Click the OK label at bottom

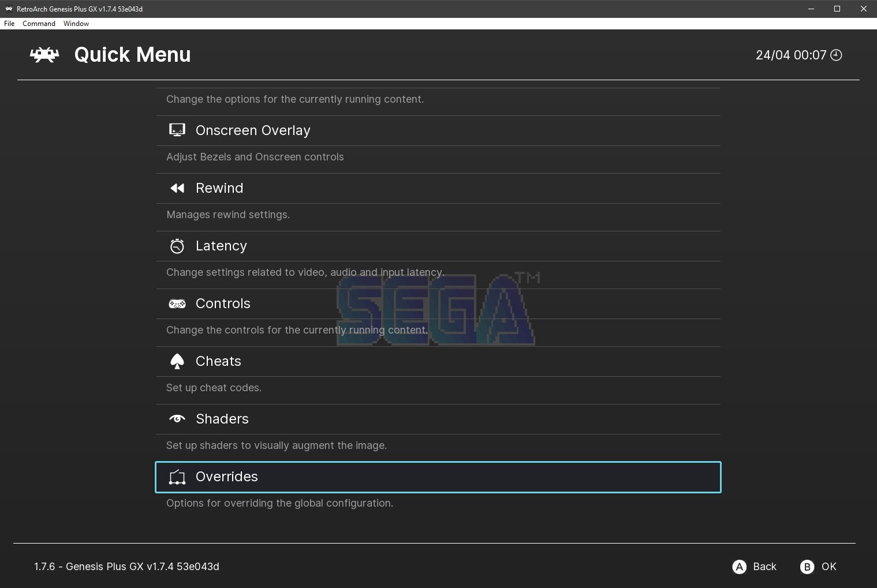click(829, 567)
